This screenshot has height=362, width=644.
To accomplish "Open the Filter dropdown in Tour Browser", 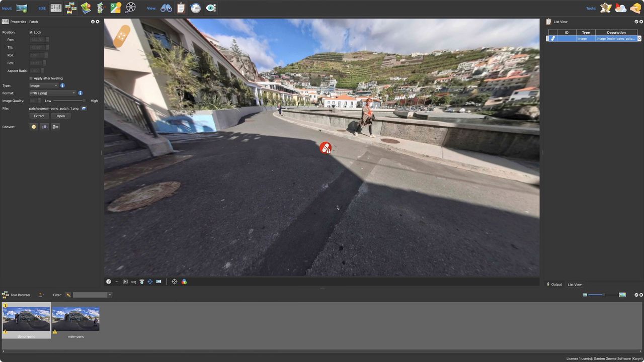I will (x=110, y=295).
